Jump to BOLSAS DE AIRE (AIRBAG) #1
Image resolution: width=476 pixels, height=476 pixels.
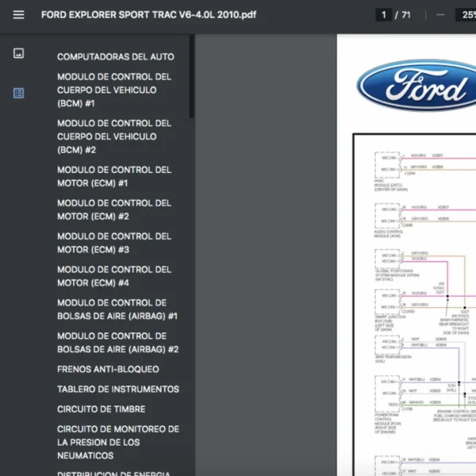(117, 309)
